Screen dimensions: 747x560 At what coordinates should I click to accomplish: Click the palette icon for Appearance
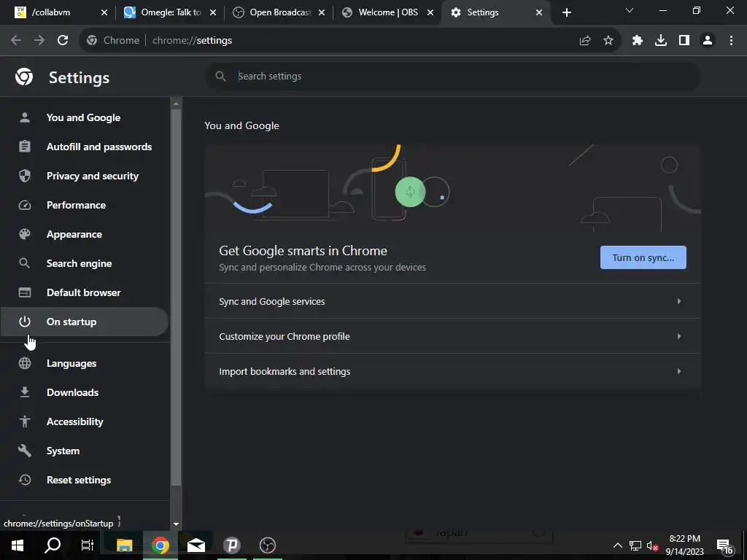25,234
